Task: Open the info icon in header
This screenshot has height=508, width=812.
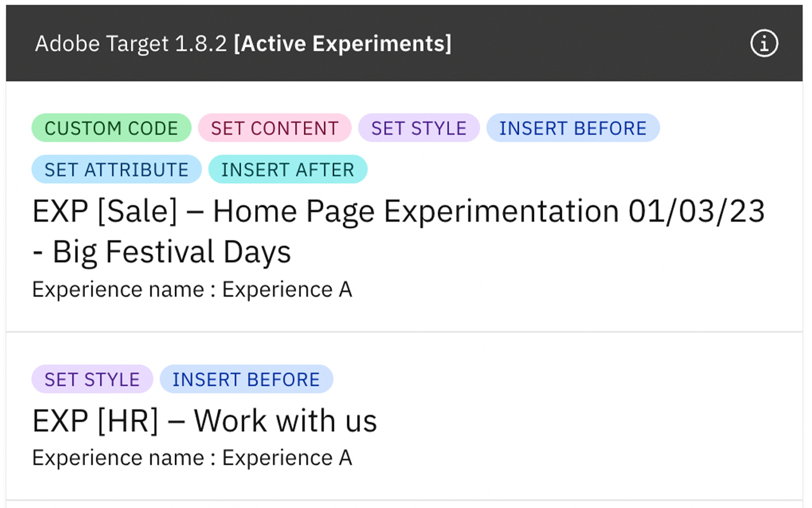Action: 764,44
